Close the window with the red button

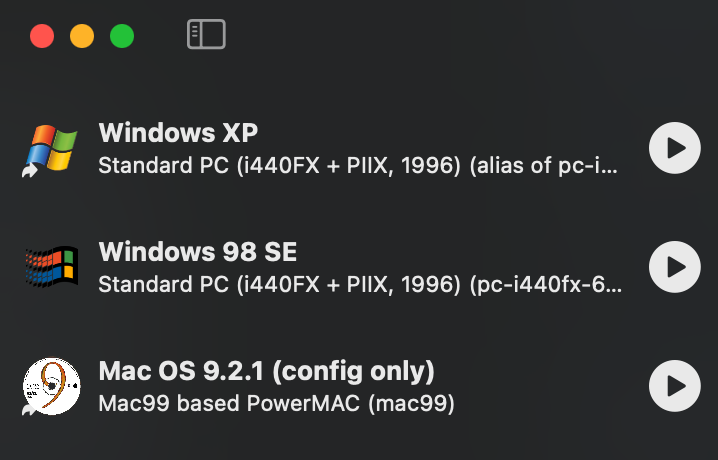coord(42,36)
